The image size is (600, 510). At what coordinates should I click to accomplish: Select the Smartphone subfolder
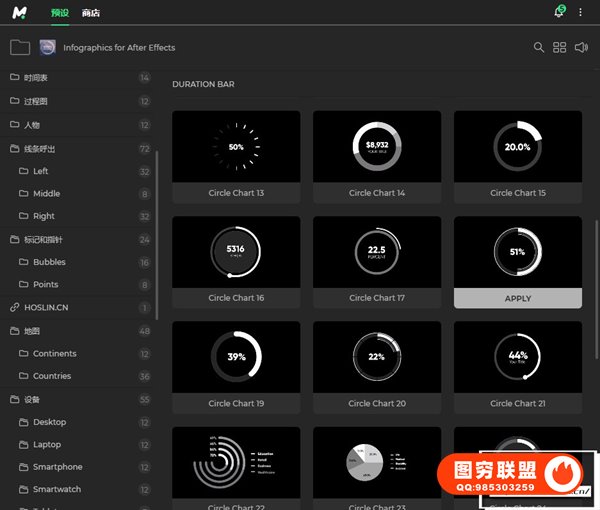point(57,467)
